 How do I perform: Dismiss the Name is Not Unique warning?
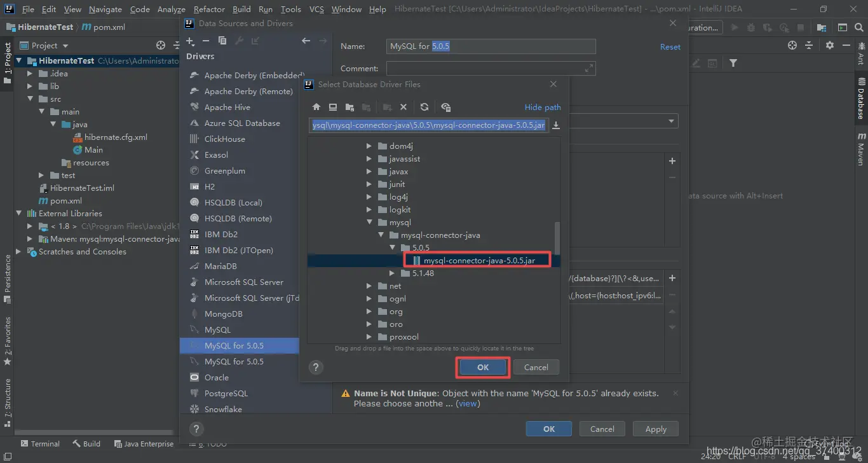pyautogui.click(x=675, y=393)
